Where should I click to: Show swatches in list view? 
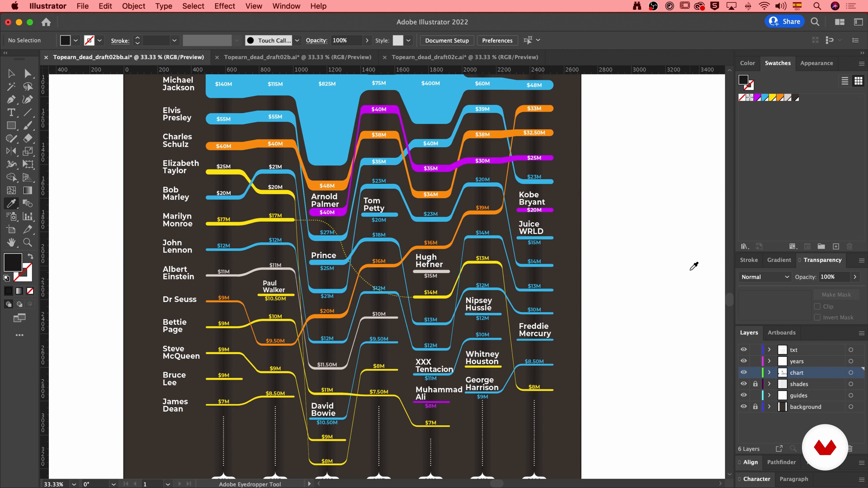[844, 81]
